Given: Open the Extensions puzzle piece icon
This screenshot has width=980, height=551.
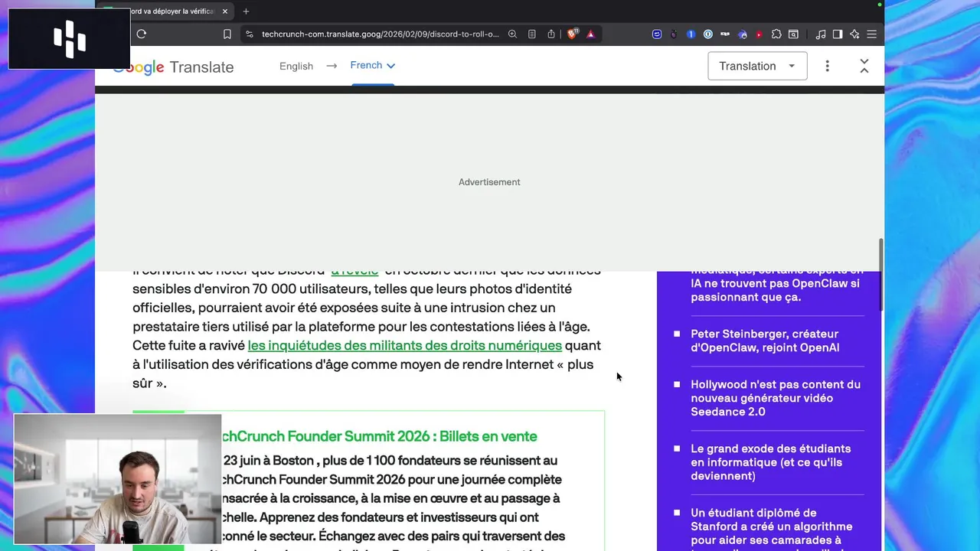Looking at the screenshot, I should pyautogui.click(x=776, y=34).
